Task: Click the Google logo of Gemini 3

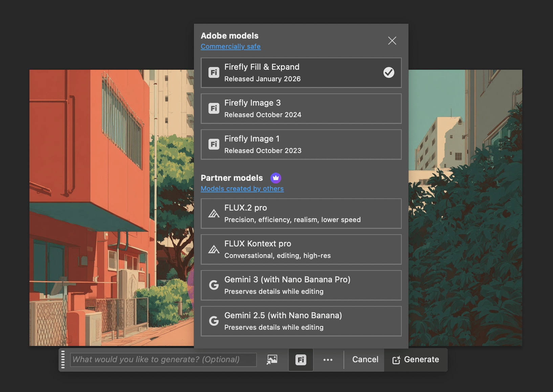Action: tap(214, 285)
